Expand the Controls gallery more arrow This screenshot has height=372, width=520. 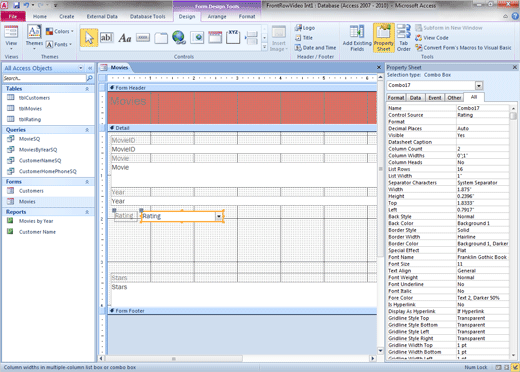point(264,47)
